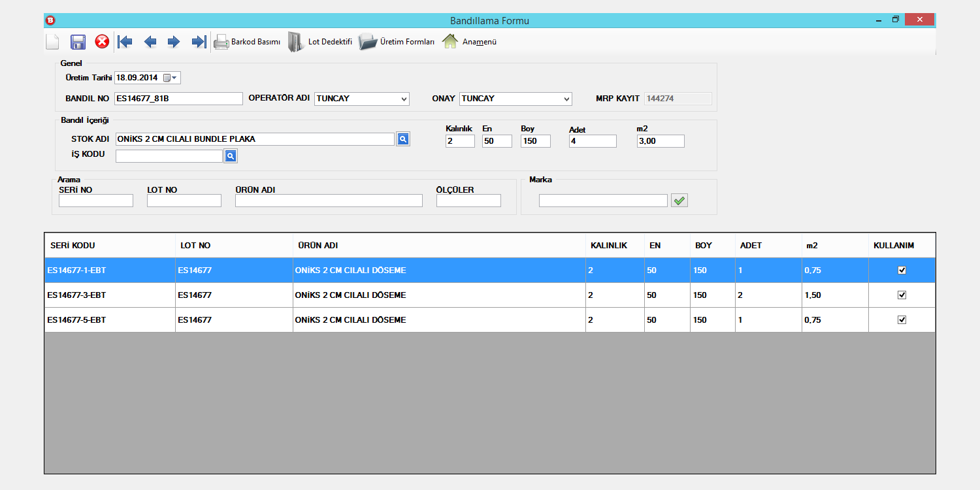
Task: Click search icon next to STOK ADI
Action: coord(403,139)
